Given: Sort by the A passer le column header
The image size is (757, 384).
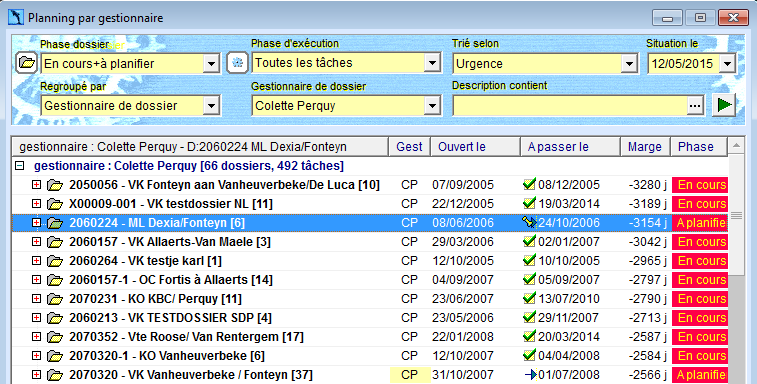Looking at the screenshot, I should [x=570, y=147].
